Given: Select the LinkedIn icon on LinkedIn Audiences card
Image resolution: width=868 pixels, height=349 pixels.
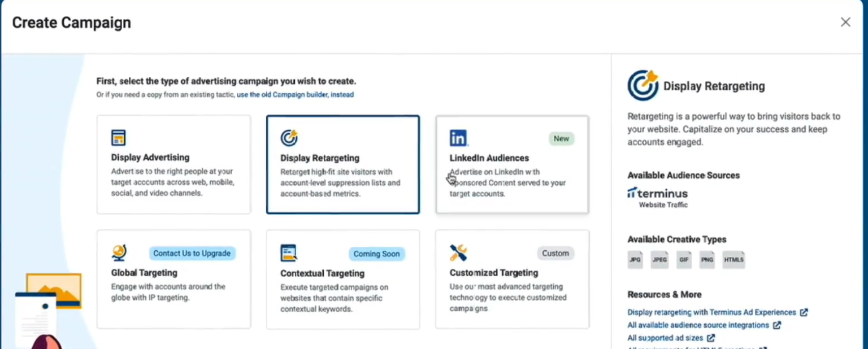Looking at the screenshot, I should tap(459, 137).
